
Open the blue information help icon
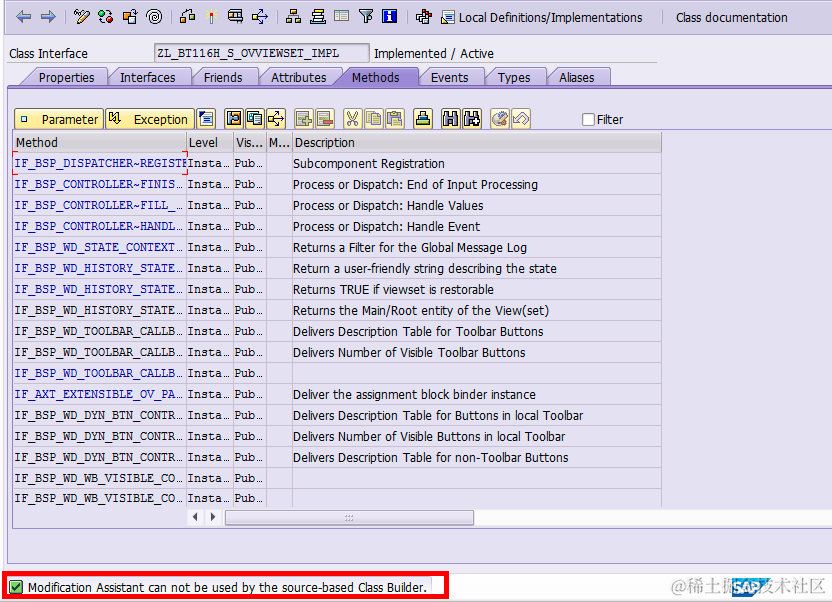click(x=389, y=17)
